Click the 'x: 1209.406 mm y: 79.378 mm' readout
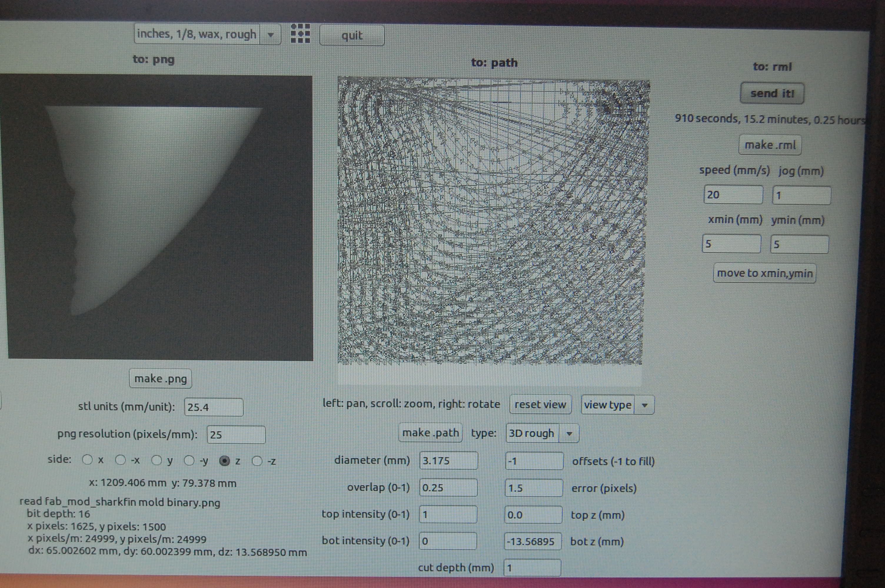 point(162,483)
